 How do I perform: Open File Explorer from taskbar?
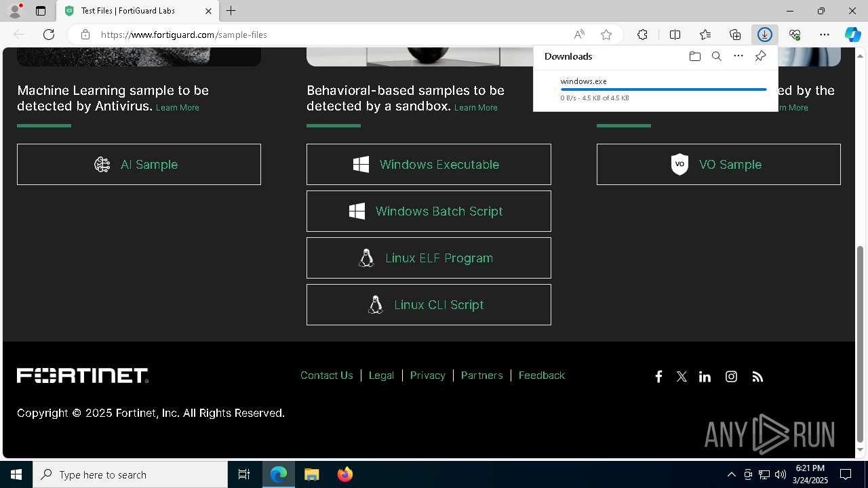311,474
